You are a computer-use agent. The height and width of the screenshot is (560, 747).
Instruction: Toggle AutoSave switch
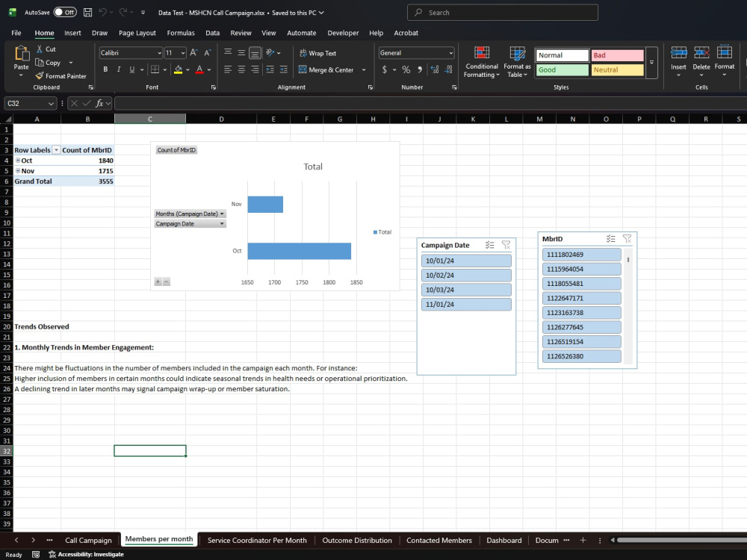click(x=65, y=13)
